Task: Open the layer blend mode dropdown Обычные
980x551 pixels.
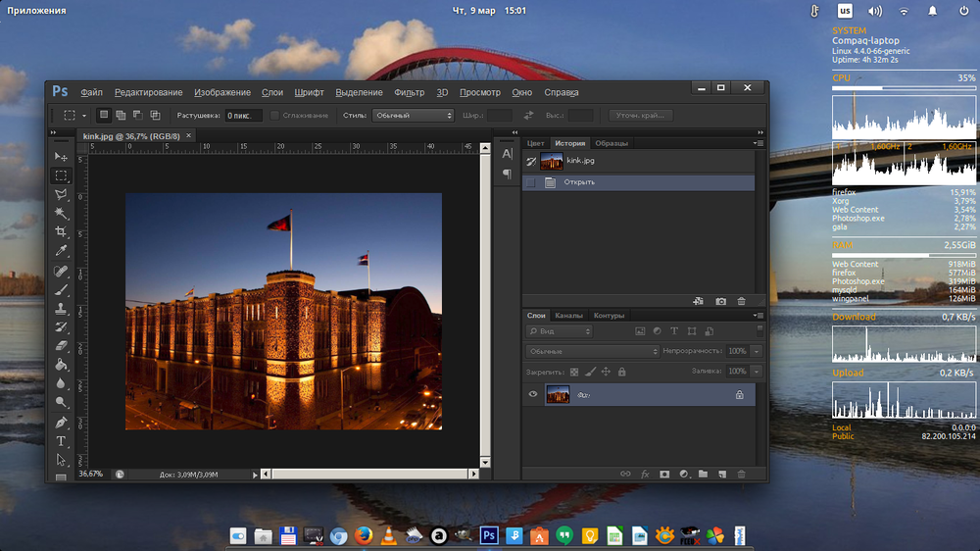Action: pos(593,352)
